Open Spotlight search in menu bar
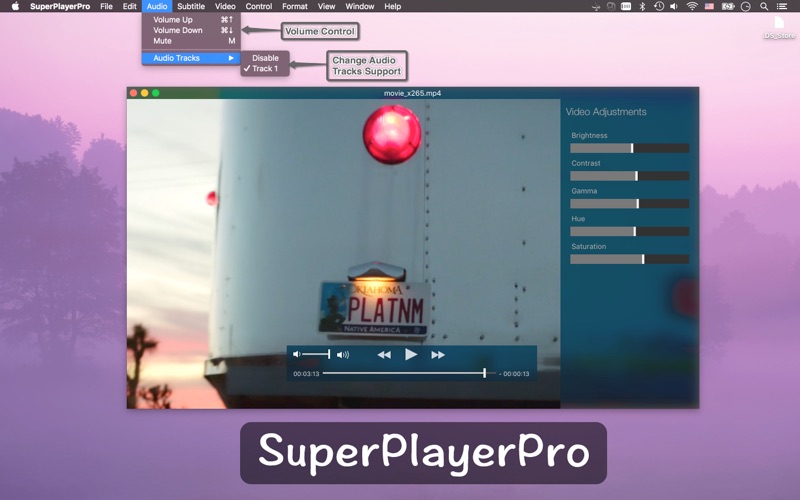 764,6
